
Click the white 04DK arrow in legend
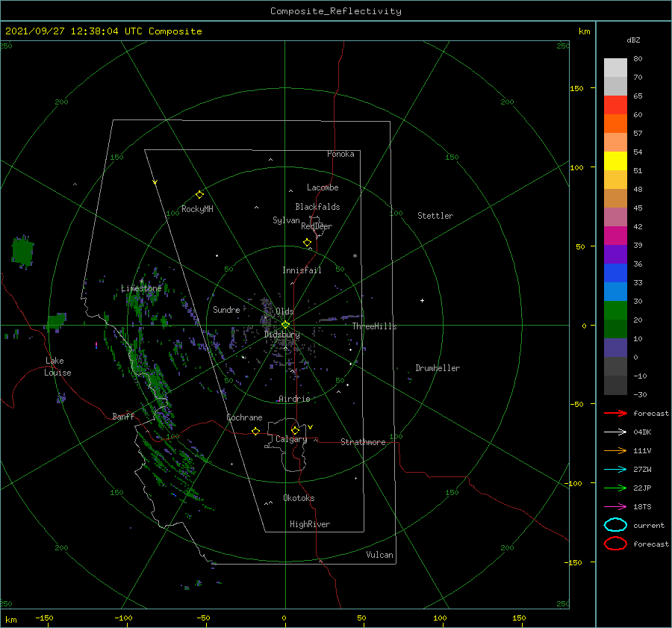(615, 432)
